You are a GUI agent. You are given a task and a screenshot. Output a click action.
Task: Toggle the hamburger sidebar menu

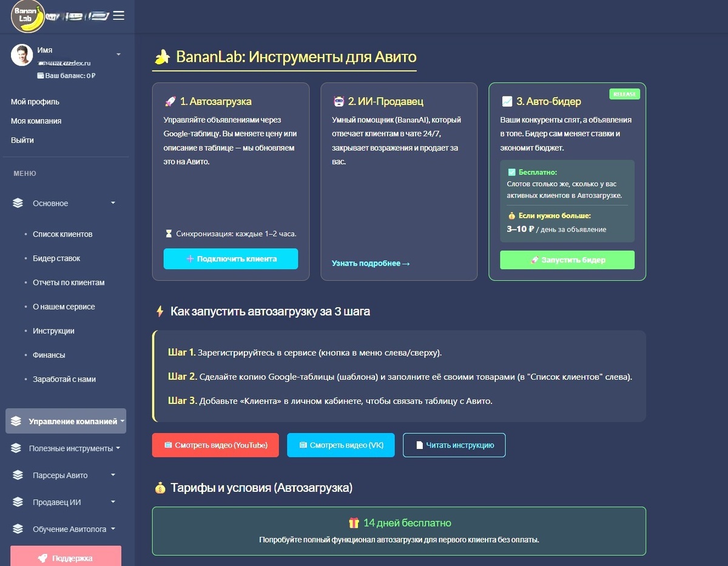pos(119,16)
